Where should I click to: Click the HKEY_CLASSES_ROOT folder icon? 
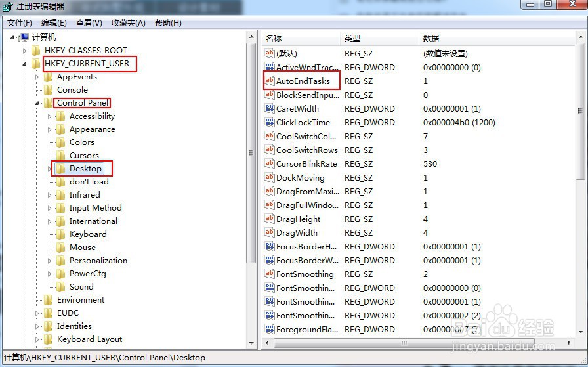click(36, 51)
